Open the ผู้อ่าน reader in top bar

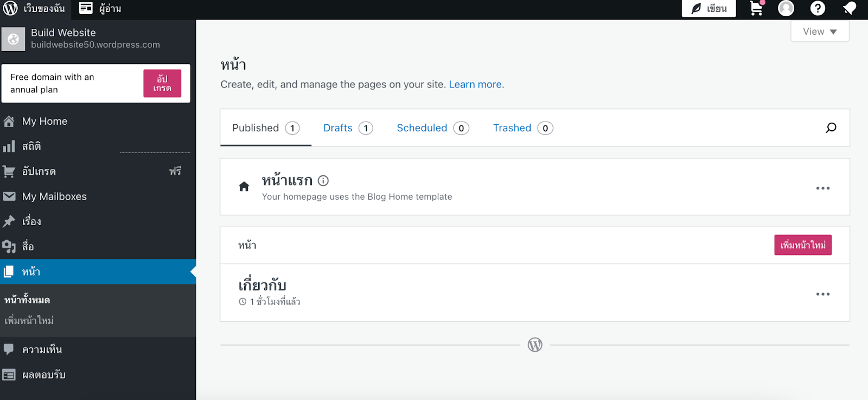point(100,9)
